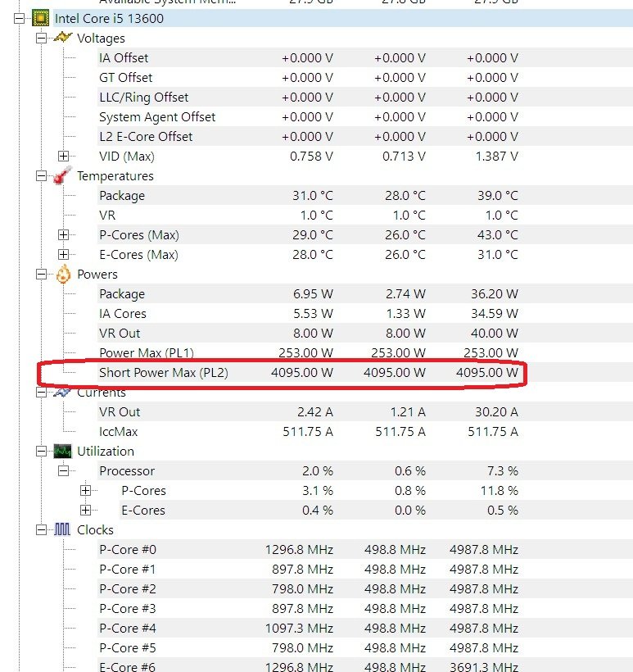Click the 7.3 % Processor max value

503,471
